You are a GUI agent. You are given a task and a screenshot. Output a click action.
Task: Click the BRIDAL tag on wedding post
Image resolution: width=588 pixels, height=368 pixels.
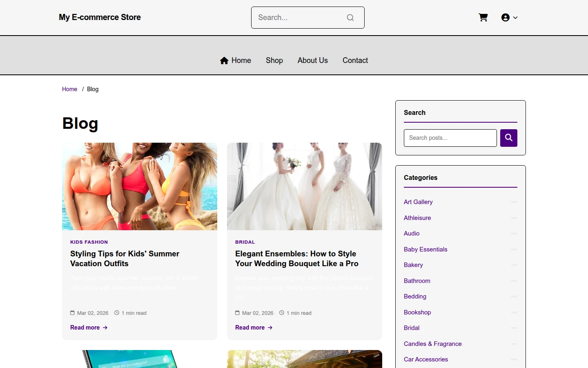245,242
